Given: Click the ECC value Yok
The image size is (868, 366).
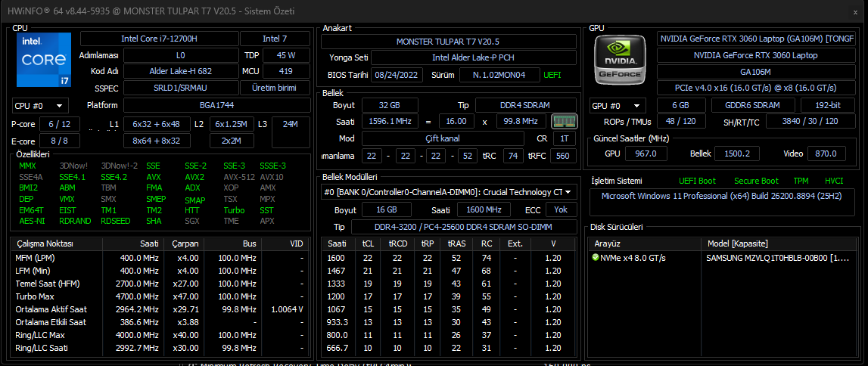Looking at the screenshot, I should [562, 210].
